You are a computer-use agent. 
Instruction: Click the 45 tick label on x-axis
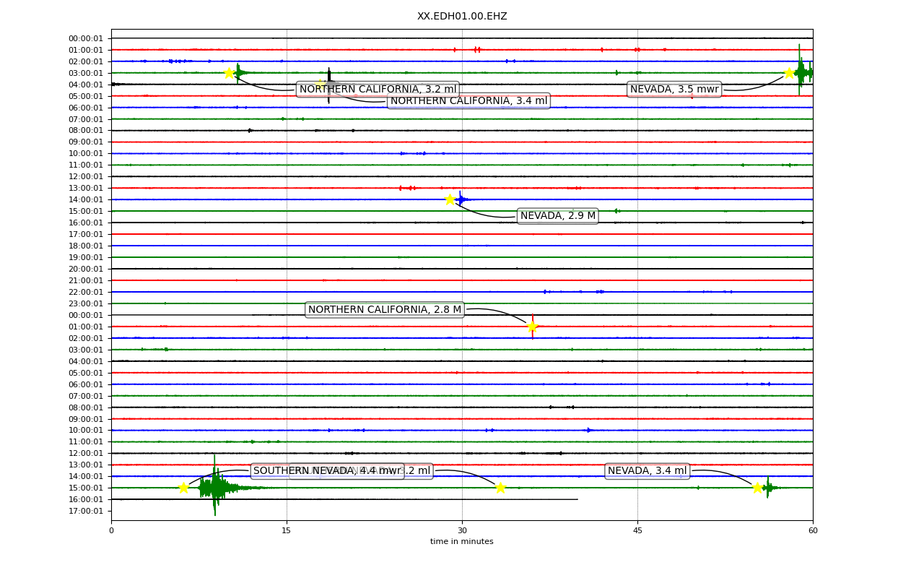pyautogui.click(x=637, y=531)
